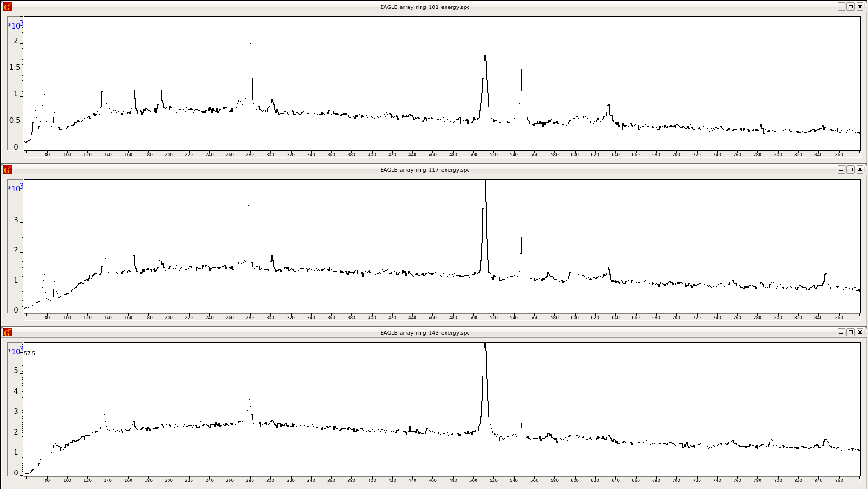The width and height of the screenshot is (868, 489).
Task: Click the app icon of the ring_101 window
Action: 7,7
